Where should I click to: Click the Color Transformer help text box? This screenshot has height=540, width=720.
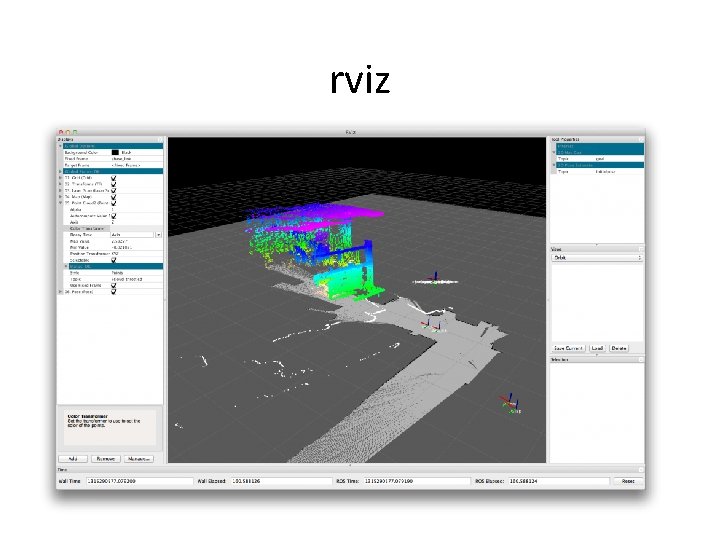pyautogui.click(x=110, y=427)
